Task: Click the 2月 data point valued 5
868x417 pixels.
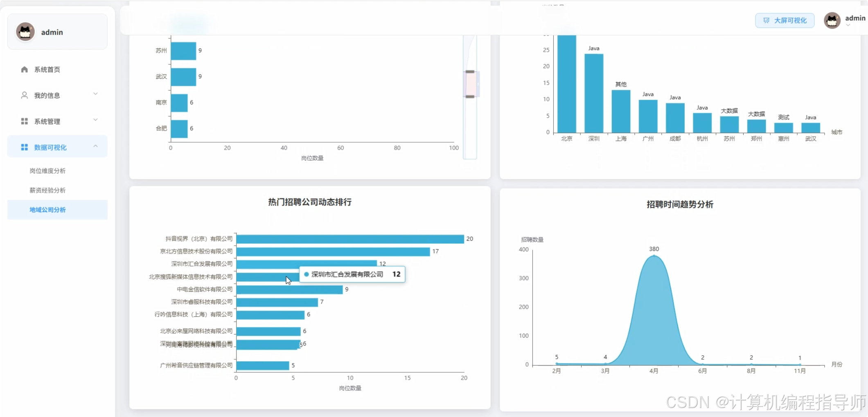Action: point(557,363)
